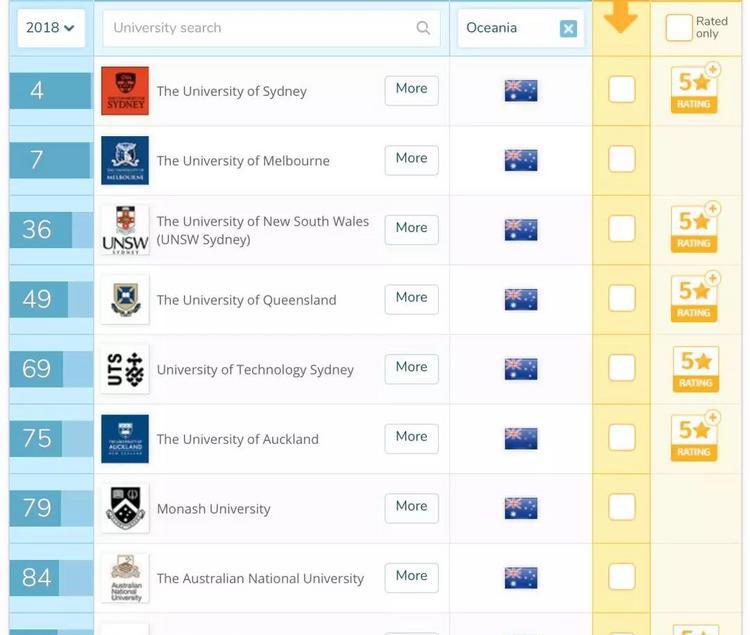The image size is (750, 635).
Task: Click the Monash University shield logo
Action: coord(125,508)
